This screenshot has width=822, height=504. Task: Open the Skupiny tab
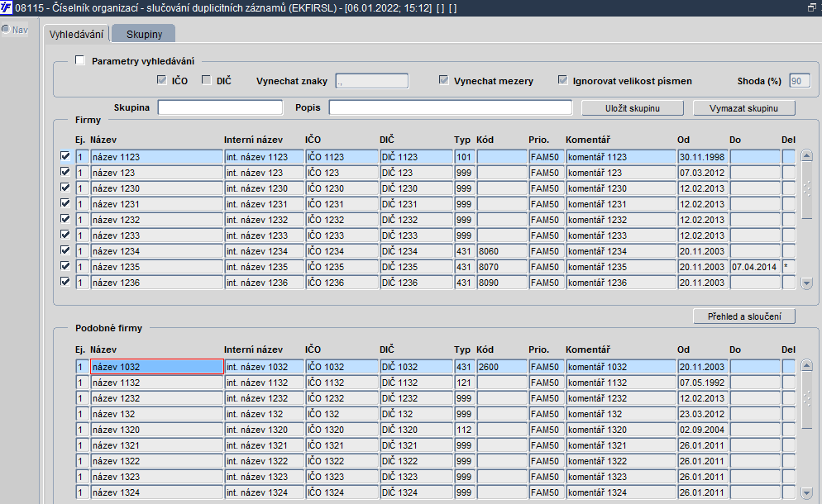144,34
